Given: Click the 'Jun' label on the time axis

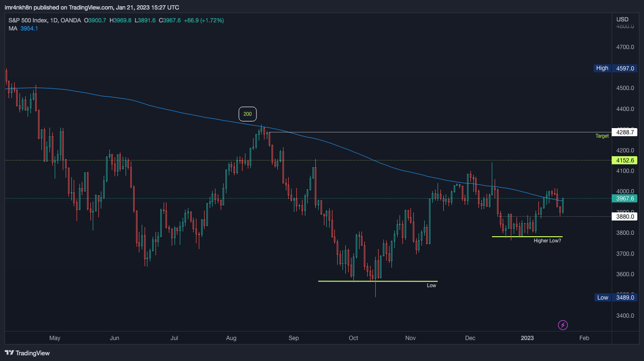Looking at the screenshot, I should [x=114, y=338].
